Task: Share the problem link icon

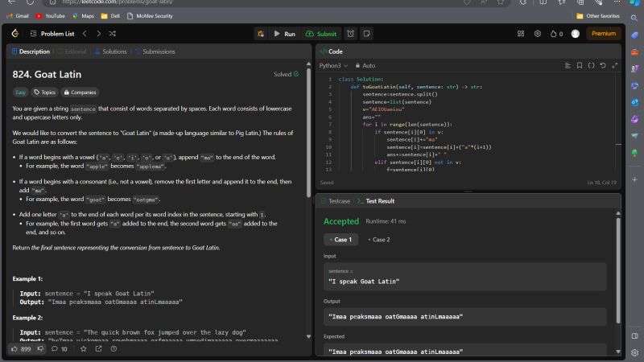Action: (98, 349)
